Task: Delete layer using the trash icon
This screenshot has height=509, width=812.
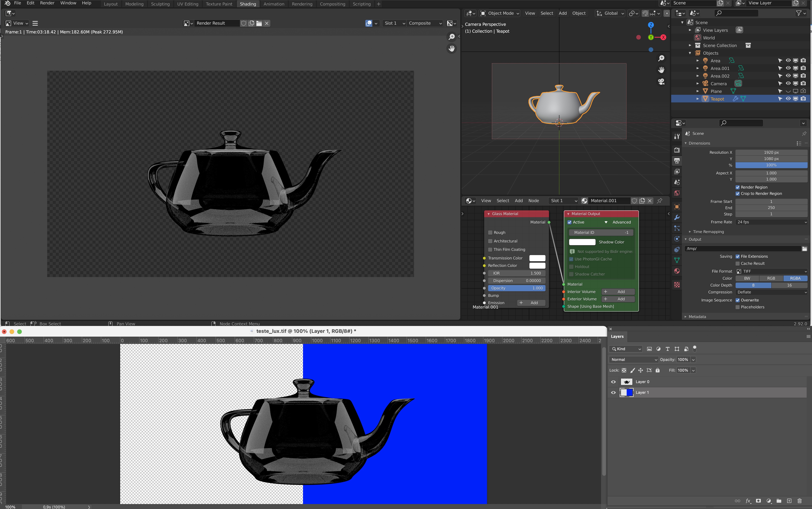Action: click(800, 501)
